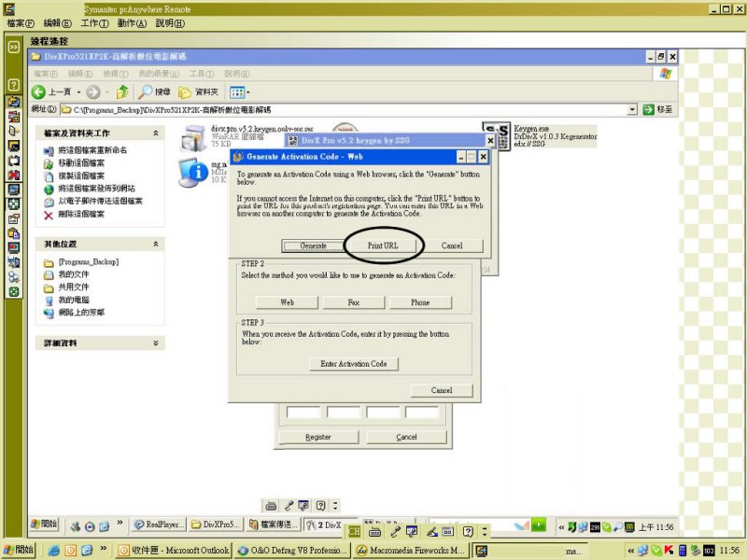Click 刪除這個檔案 delete file link

click(x=81, y=215)
